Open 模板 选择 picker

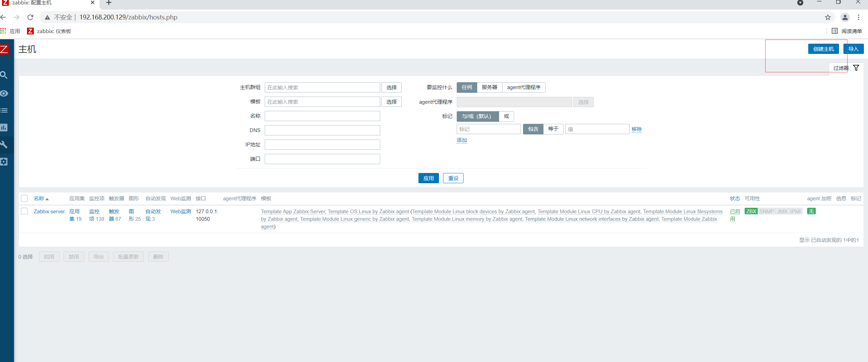pos(391,102)
